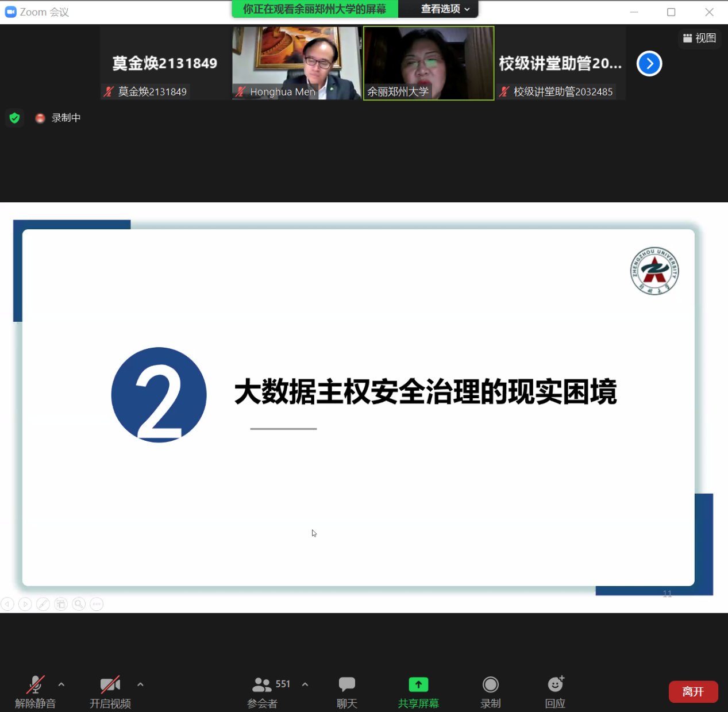
Task: Open the 查看选项 view options dropdown
Action: (445, 9)
